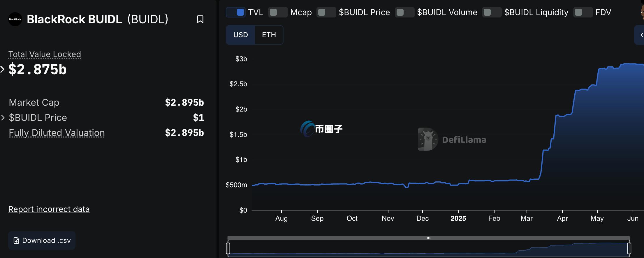
Task: Click the $3b y-axis label
Action: (241, 59)
